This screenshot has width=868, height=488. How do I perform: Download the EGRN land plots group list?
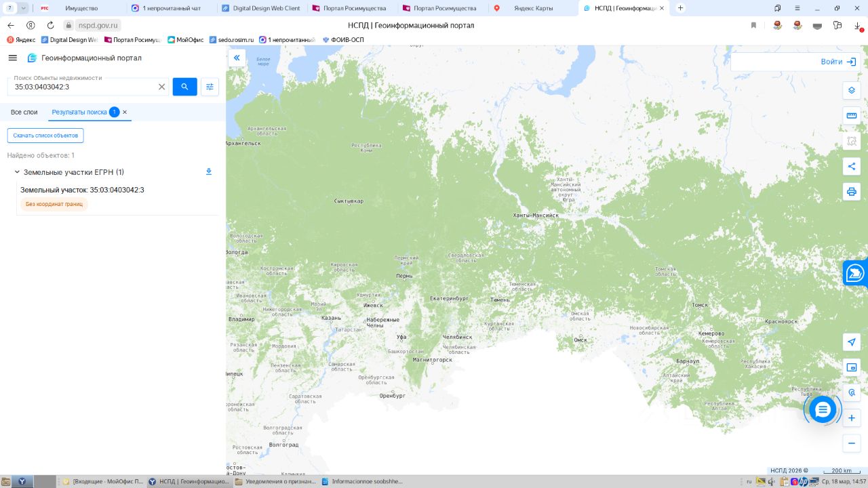209,172
